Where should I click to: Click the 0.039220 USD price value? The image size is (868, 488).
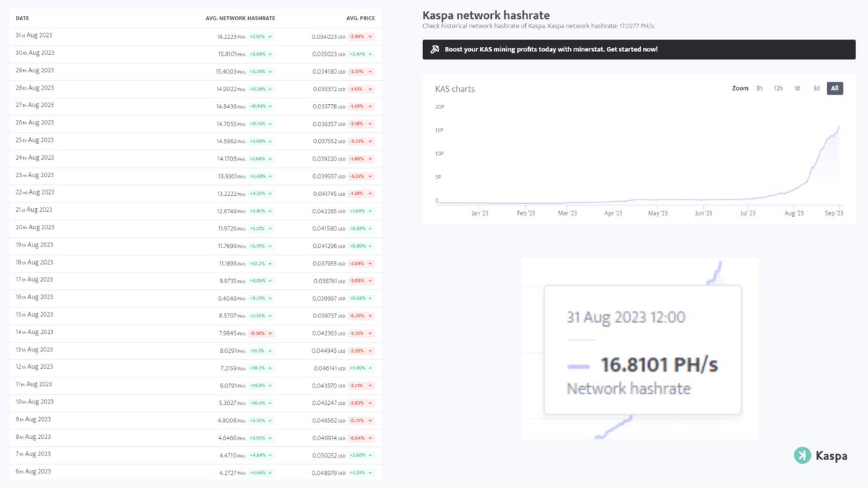click(x=329, y=158)
